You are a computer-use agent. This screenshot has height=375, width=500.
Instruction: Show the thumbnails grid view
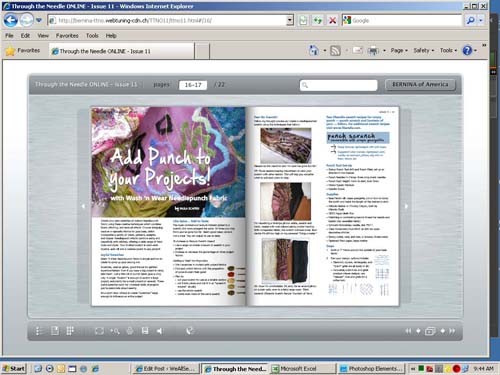tap(70, 331)
